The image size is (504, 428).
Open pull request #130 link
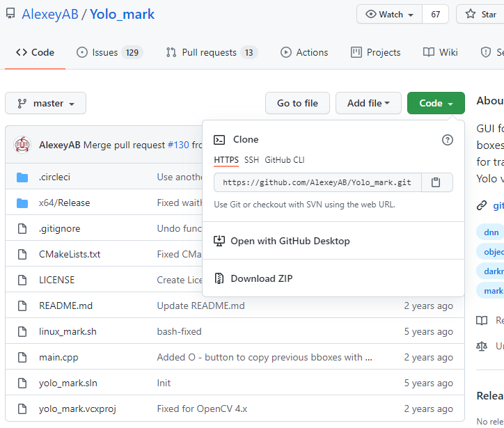point(178,145)
